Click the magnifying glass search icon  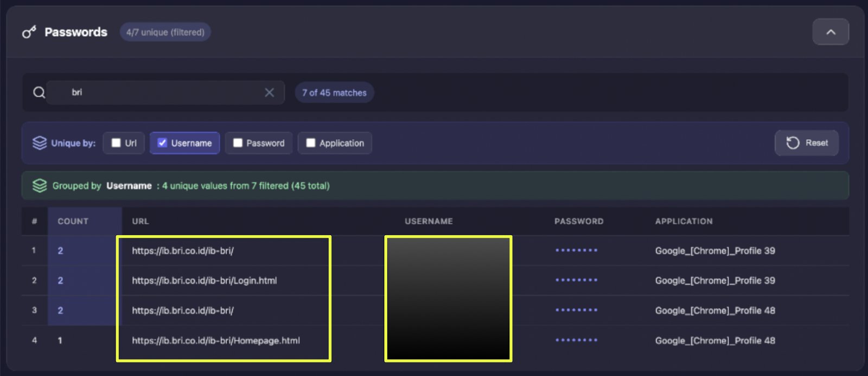39,93
